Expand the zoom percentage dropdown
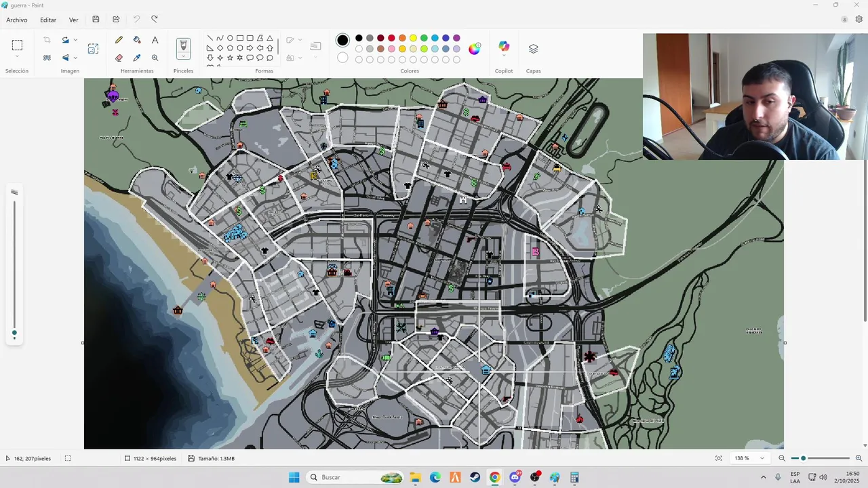Screen dimensions: 868x488 (762, 458)
